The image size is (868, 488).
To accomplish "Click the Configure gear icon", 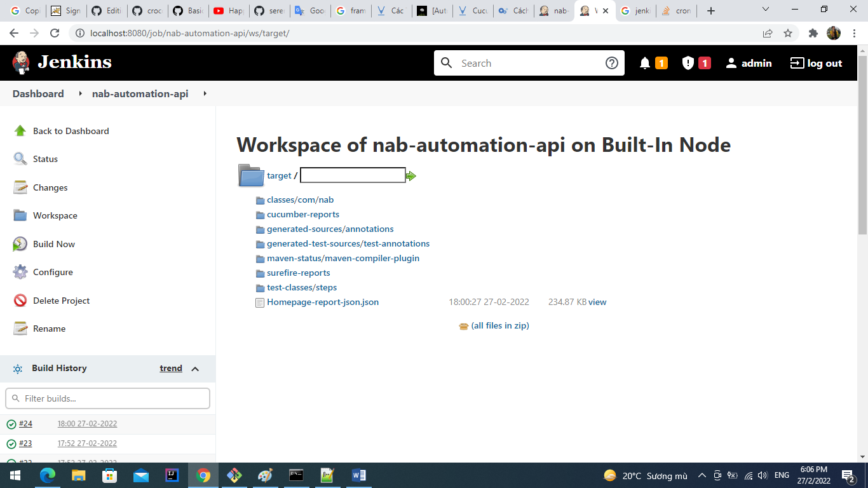I will [20, 272].
